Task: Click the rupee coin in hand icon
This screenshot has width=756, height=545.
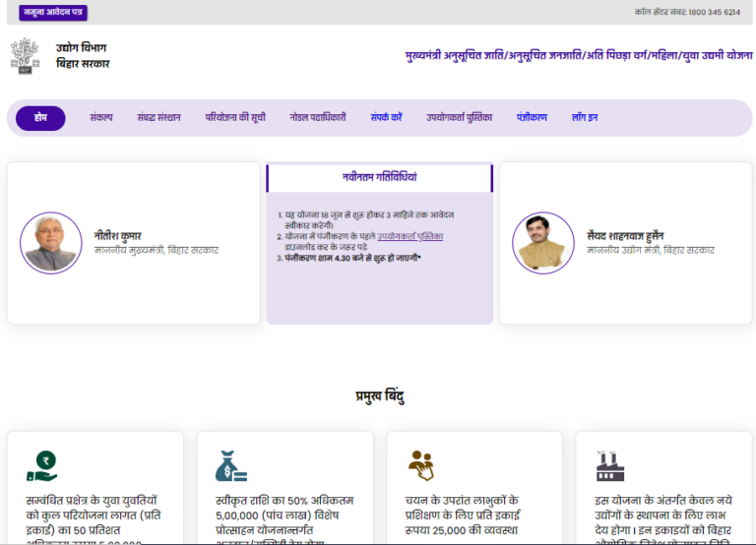Action: (x=42, y=464)
